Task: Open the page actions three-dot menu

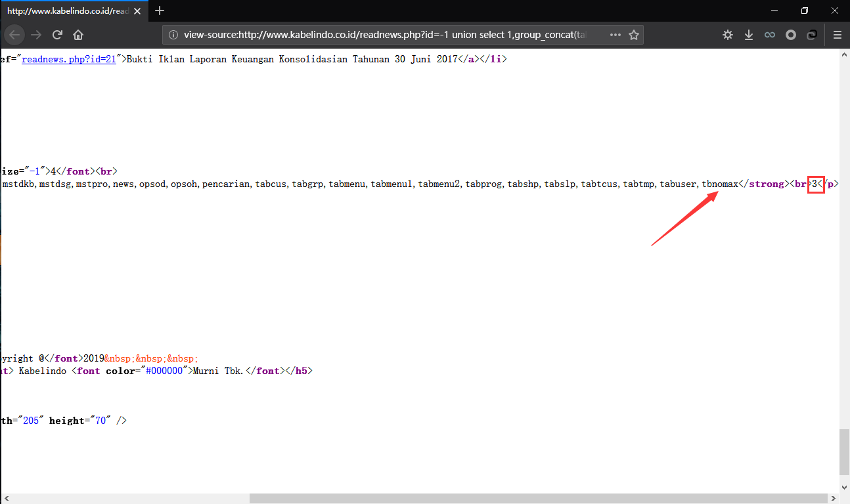Action: click(615, 35)
